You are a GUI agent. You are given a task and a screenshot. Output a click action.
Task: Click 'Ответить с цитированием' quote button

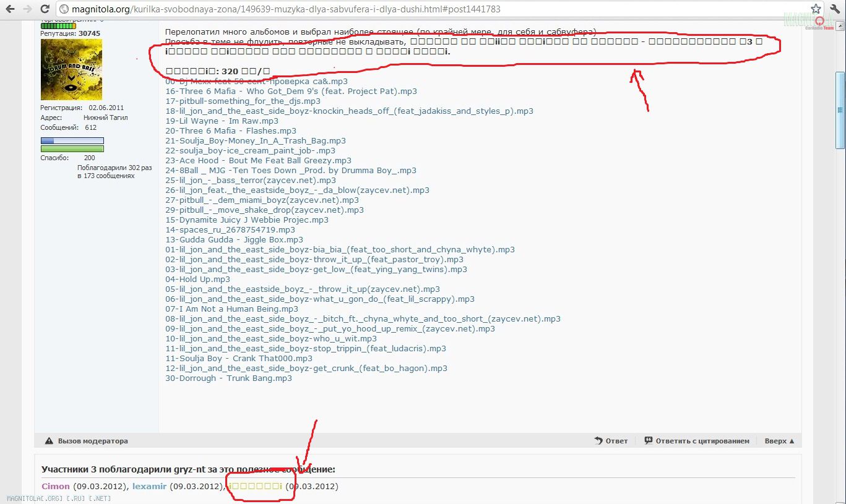coord(702,441)
